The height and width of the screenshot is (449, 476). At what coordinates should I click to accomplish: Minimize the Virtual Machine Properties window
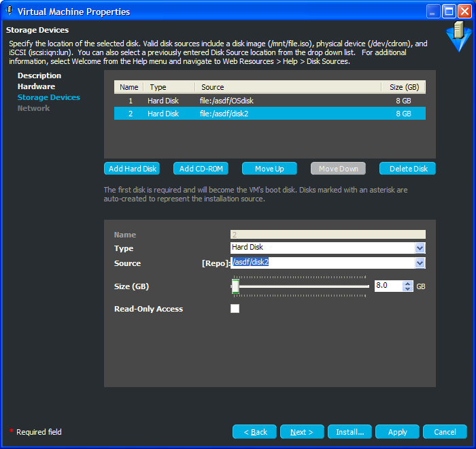[433, 12]
